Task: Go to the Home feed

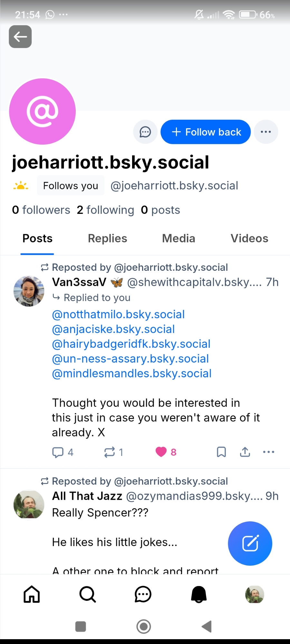Action: [x=32, y=594]
